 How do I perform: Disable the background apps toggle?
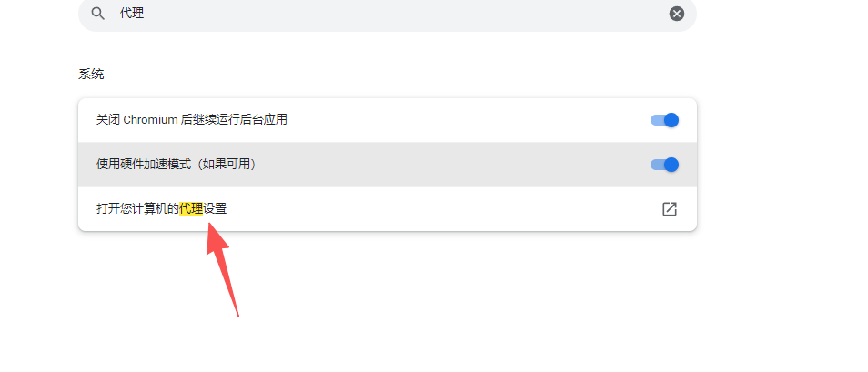click(x=665, y=120)
